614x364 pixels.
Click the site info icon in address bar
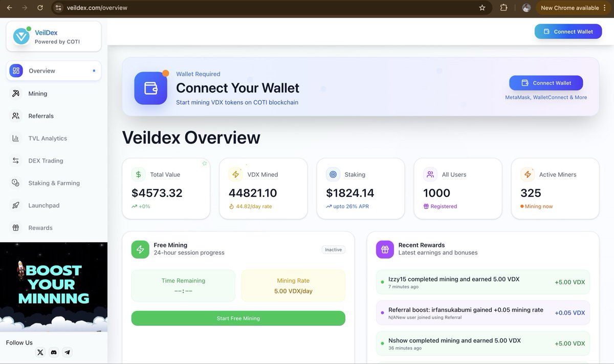pos(58,8)
